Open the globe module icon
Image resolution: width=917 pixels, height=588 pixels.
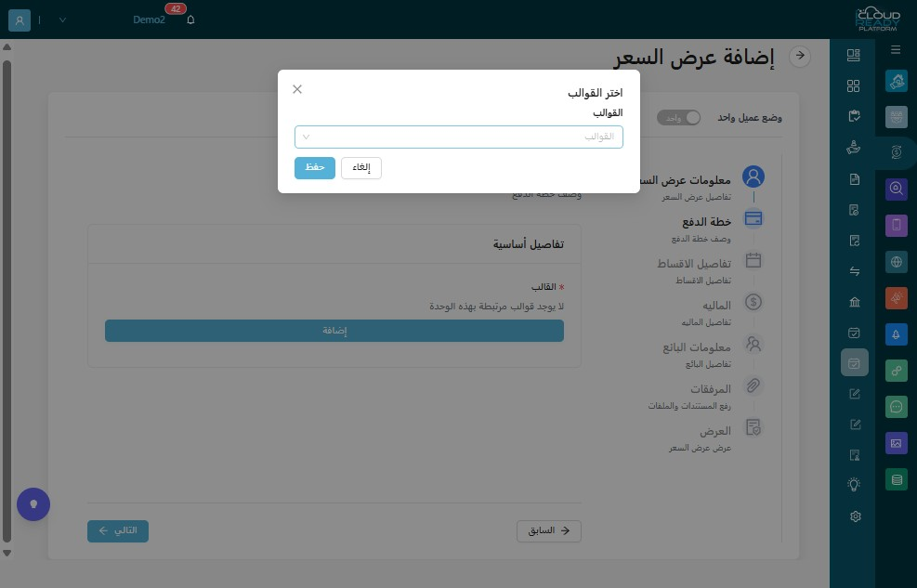pos(896,262)
